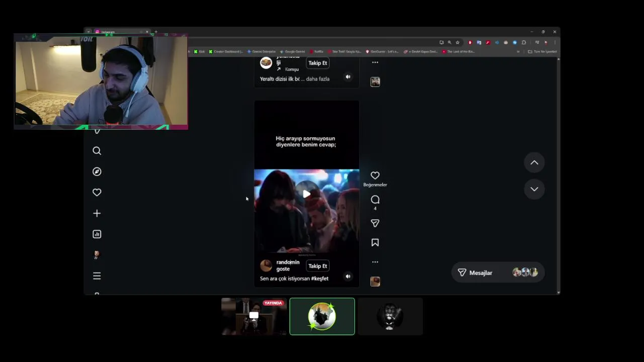Viewport: 644px width, 362px height.
Task: Click the zoom magnifier in the address bar
Action: pos(449,42)
